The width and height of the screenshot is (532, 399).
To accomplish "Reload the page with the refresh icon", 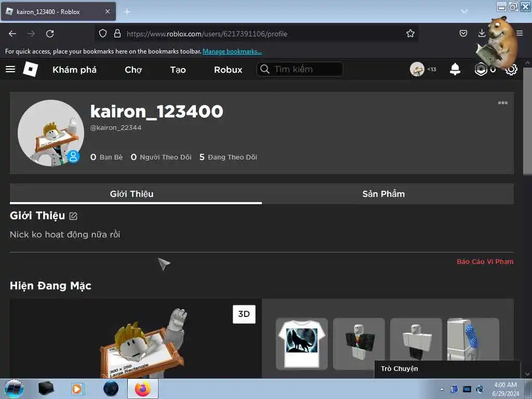I will [50, 34].
